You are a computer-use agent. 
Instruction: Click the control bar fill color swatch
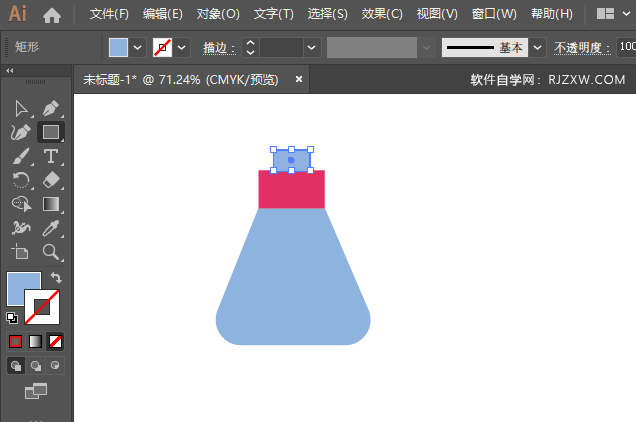[x=118, y=48]
